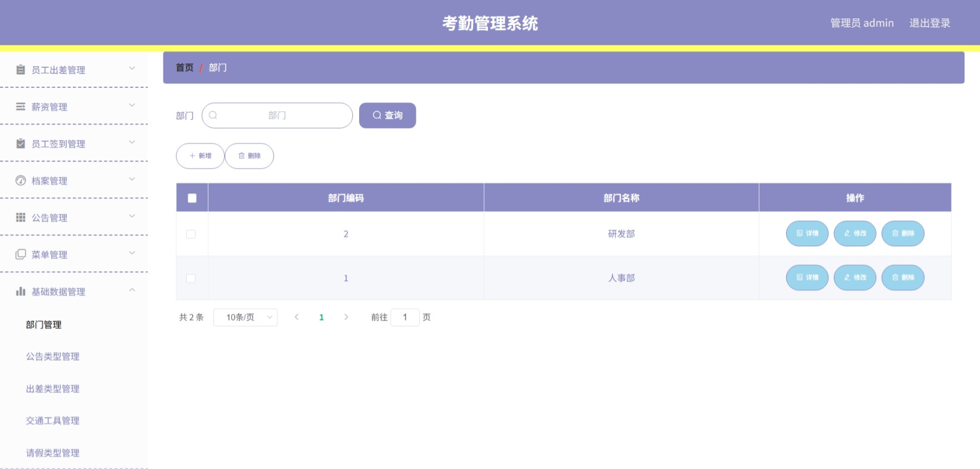
Task: Click the 人事部 name cell
Action: 621,278
